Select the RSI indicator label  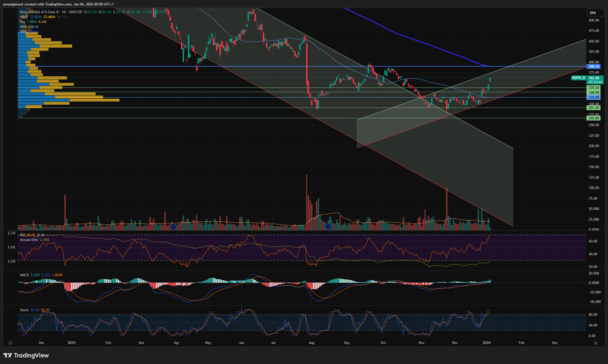coord(22,235)
